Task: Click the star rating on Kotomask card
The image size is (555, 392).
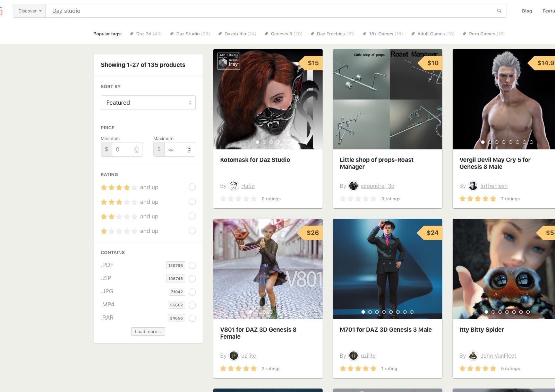Action: click(x=239, y=199)
